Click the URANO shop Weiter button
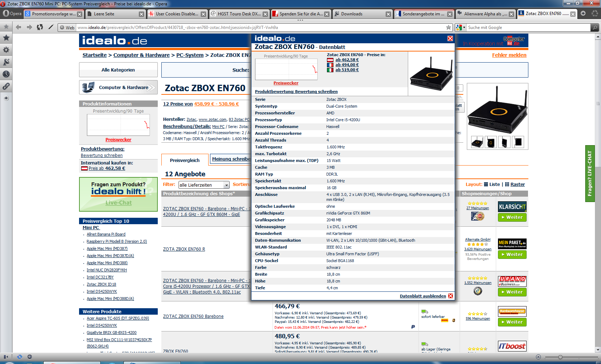The image size is (601, 364). [512, 292]
